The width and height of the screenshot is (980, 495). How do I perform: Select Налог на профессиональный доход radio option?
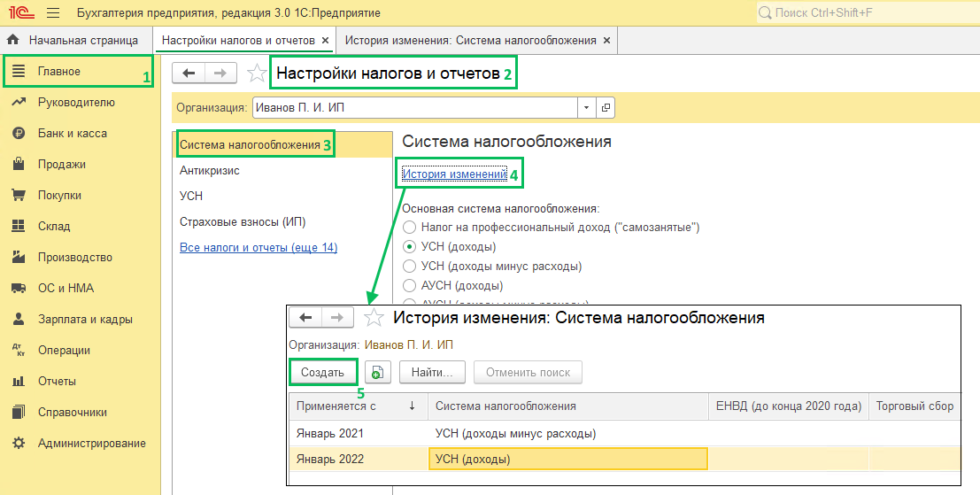[409, 228]
